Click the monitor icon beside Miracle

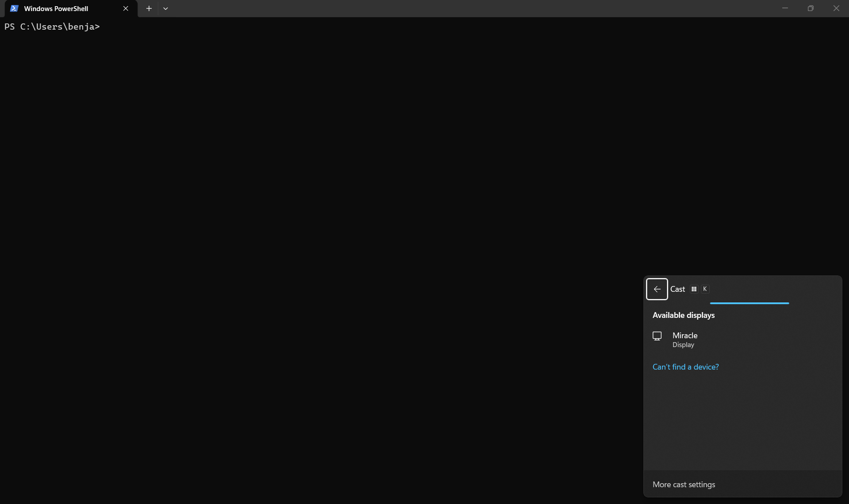pyautogui.click(x=657, y=336)
